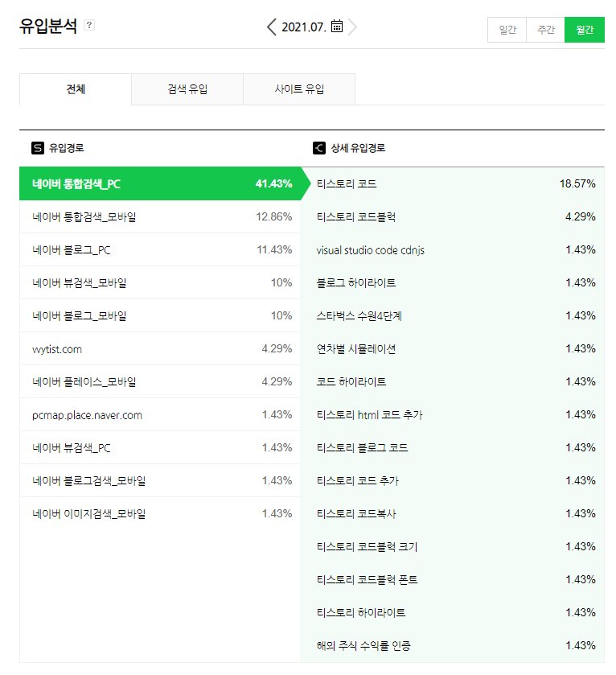Go to next month with right arrow
The height and width of the screenshot is (675, 616).
pos(352,27)
